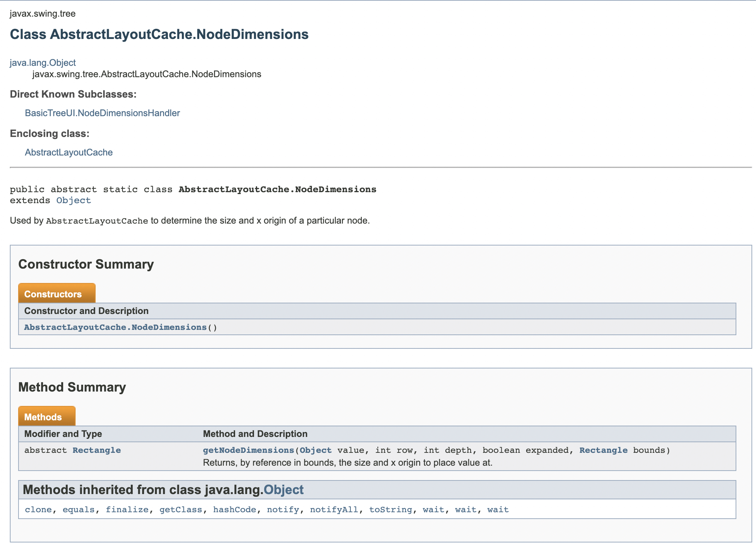Click Object parameter type in getNodeDimensions
Viewport: 756px width, 544px height.
[316, 450]
